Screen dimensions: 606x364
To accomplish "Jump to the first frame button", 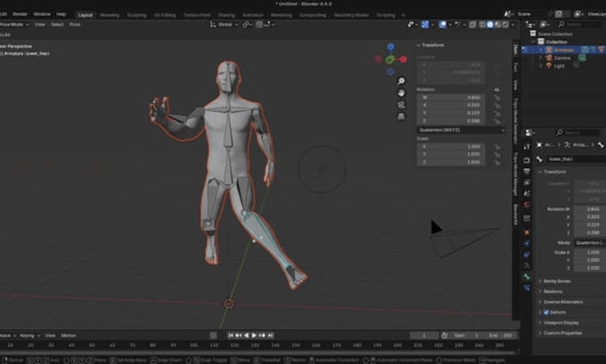I will pyautogui.click(x=231, y=336).
